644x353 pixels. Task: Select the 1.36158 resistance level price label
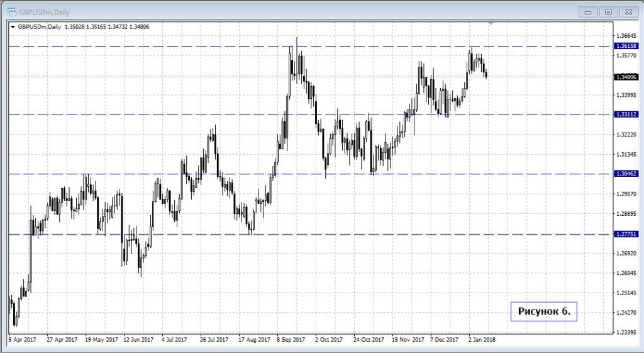point(628,46)
